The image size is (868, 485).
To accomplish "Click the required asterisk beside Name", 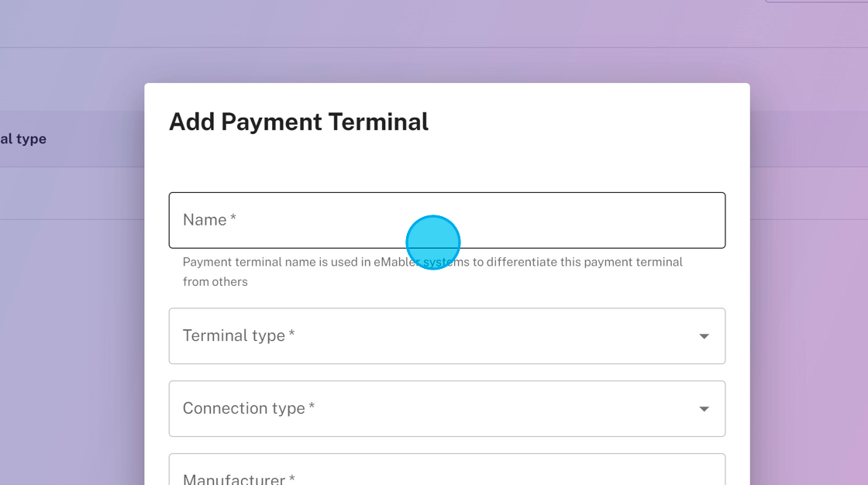I will [x=233, y=219].
